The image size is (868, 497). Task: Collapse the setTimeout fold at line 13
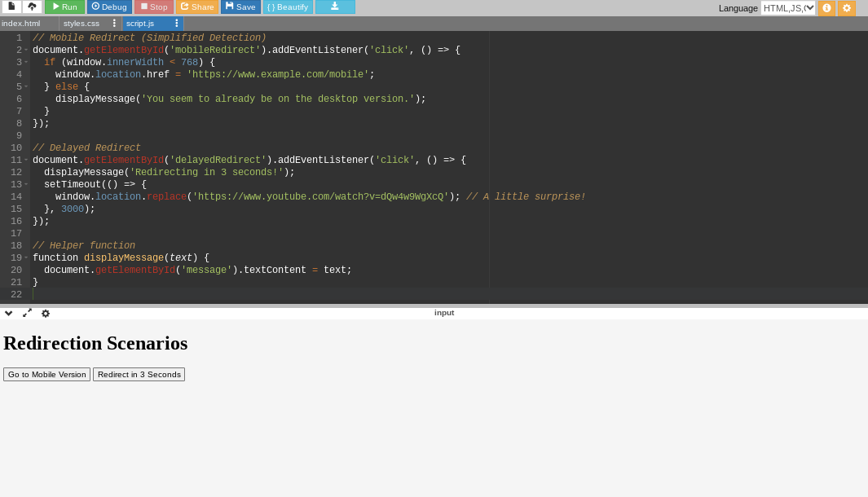click(x=26, y=184)
